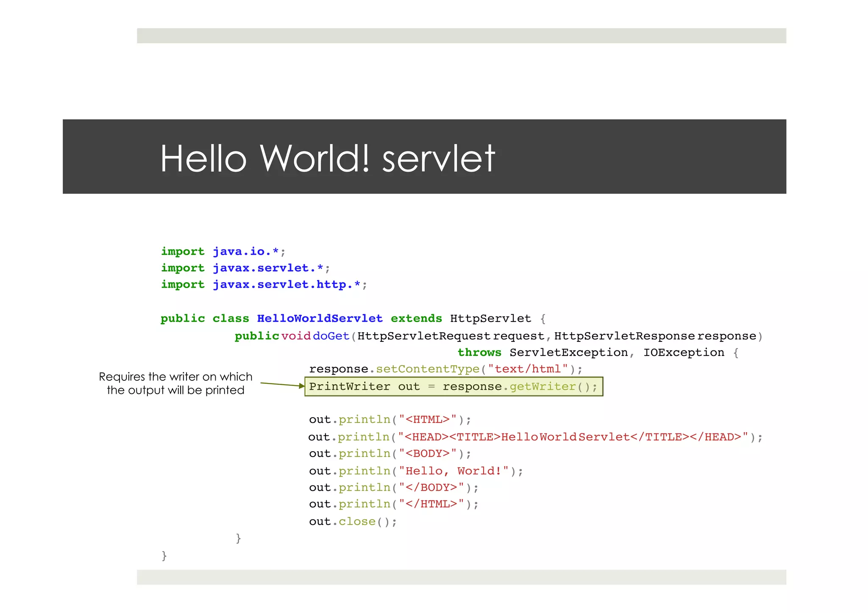Click the 'out.close();' line
Screen dimensions: 868x613
pos(353,521)
